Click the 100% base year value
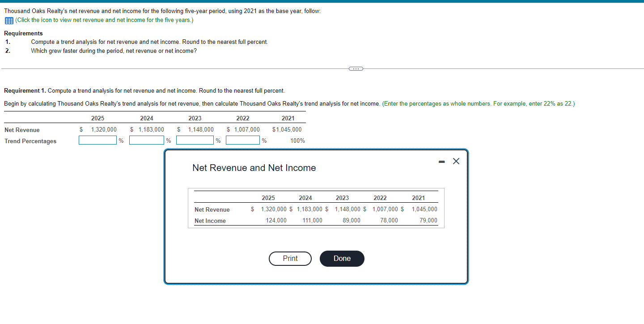This screenshot has width=644, height=324. click(x=297, y=141)
